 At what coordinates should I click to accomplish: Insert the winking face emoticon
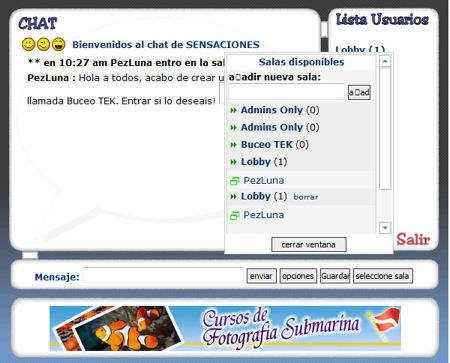pyautogui.click(x=43, y=44)
